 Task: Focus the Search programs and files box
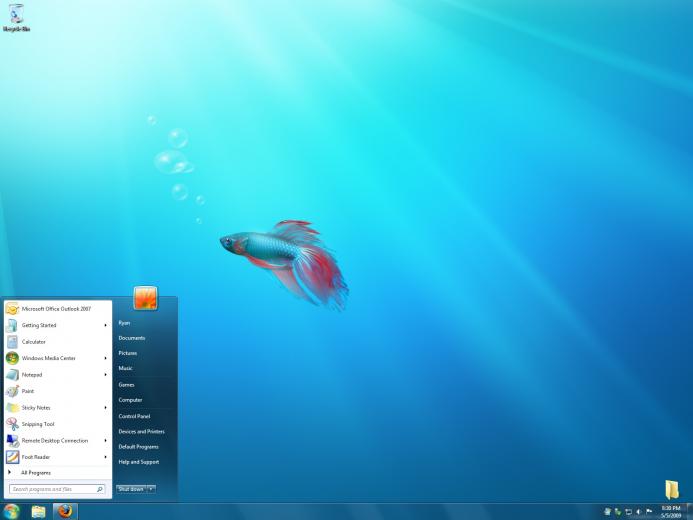point(57,489)
